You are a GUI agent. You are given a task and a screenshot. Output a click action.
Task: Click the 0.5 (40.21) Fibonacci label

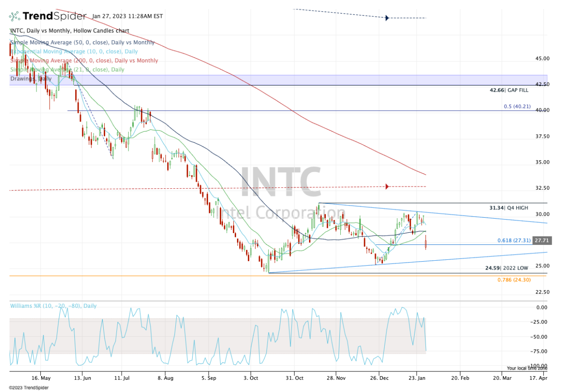516,107
